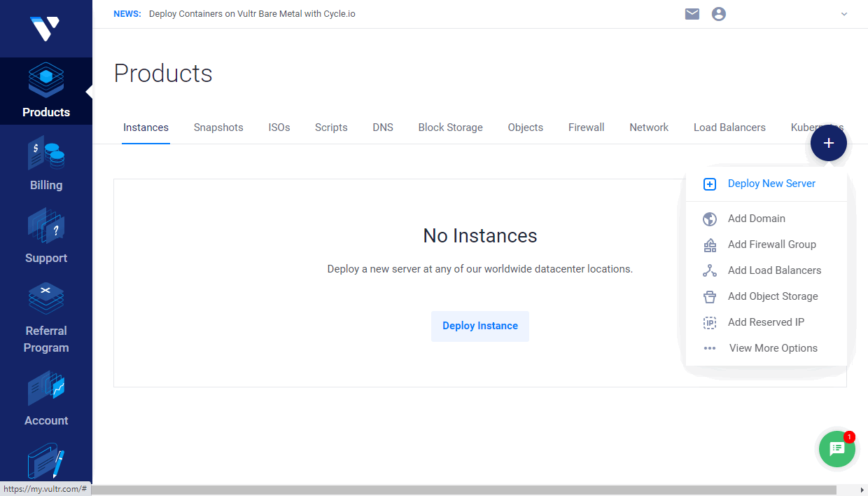The image size is (868, 496).
Task: Click the Deploy Instance button
Action: (x=480, y=326)
